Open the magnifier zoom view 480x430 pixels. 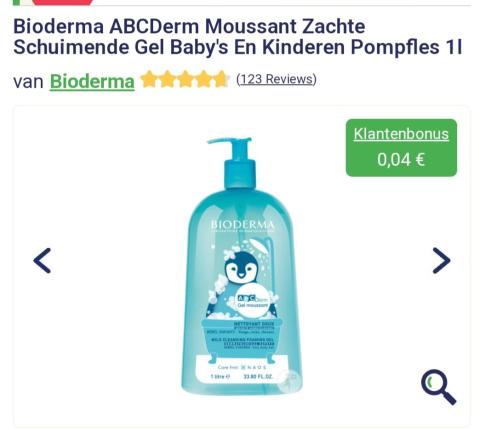[438, 387]
